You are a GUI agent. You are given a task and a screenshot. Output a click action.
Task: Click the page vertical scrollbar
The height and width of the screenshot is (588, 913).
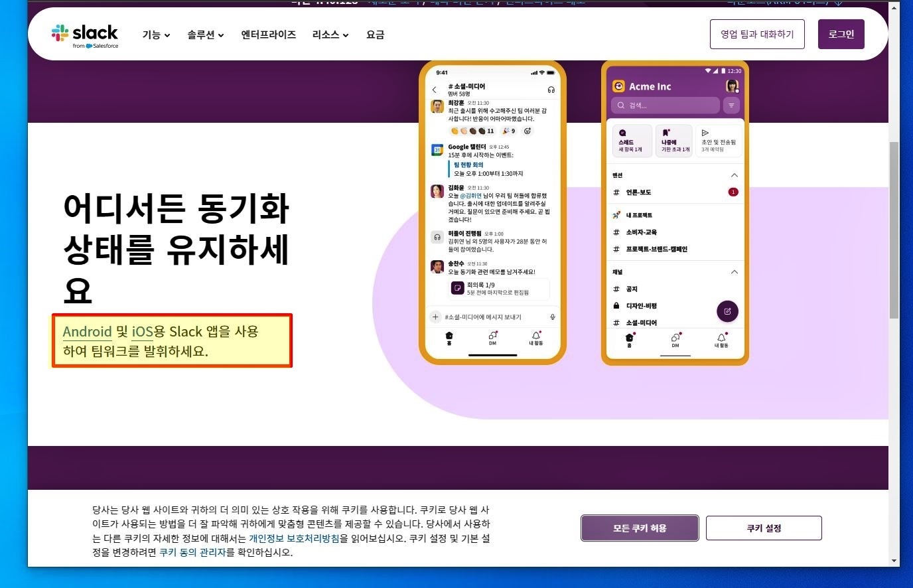pos(894,230)
